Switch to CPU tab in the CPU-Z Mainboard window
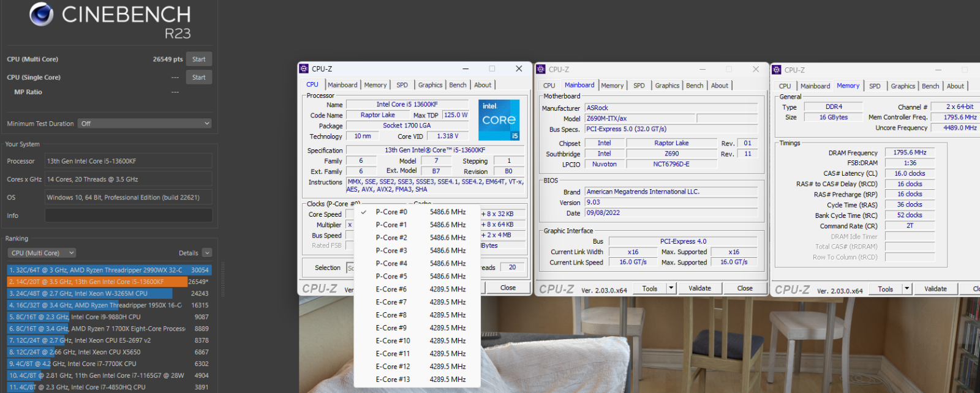Image resolution: width=980 pixels, height=393 pixels. (549, 86)
